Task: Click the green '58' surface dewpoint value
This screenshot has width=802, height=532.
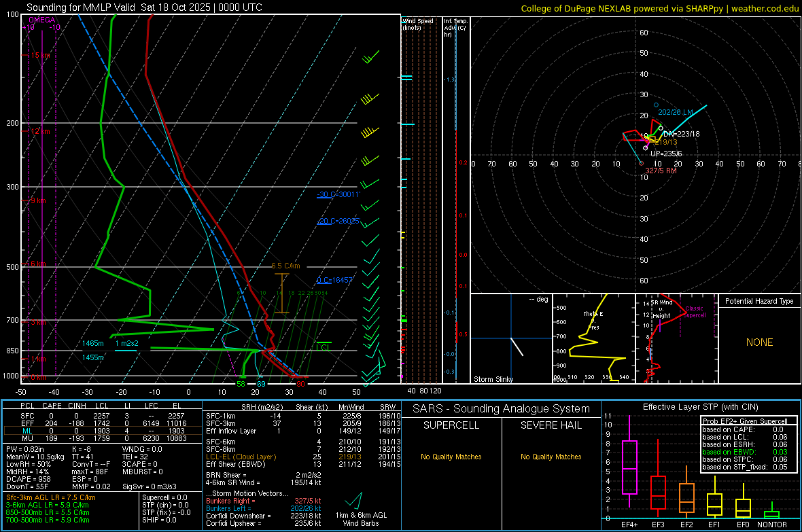Action: click(241, 384)
